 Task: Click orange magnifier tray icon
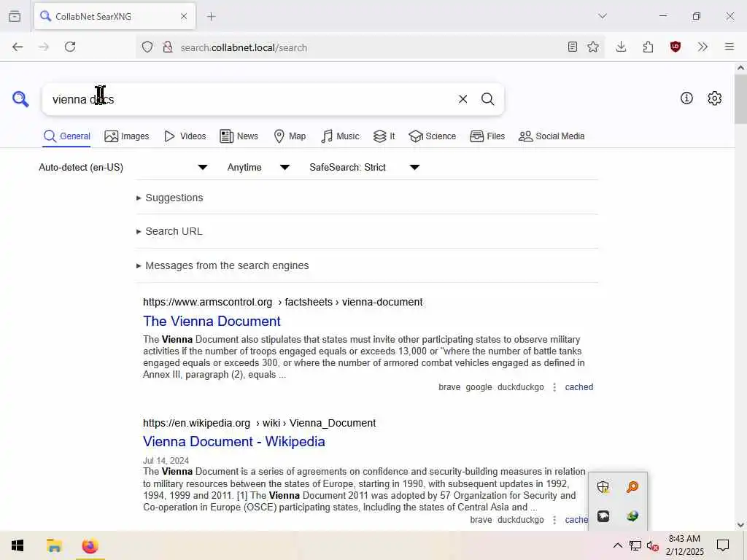632,486
